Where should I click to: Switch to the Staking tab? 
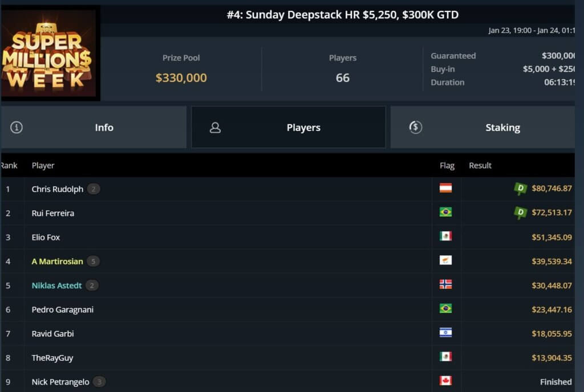coord(503,127)
